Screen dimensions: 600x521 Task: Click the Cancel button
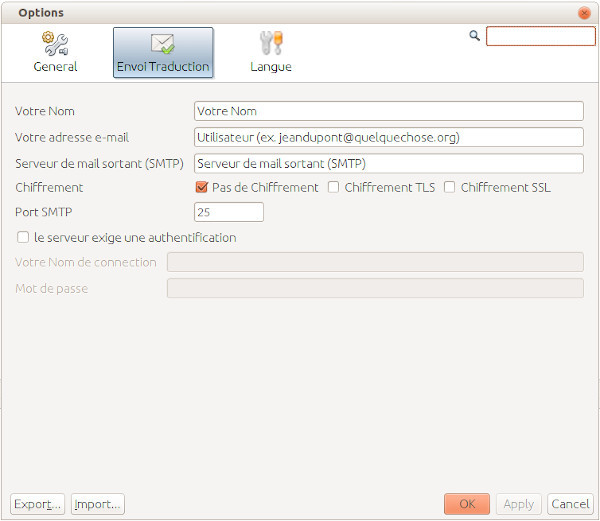pos(570,504)
